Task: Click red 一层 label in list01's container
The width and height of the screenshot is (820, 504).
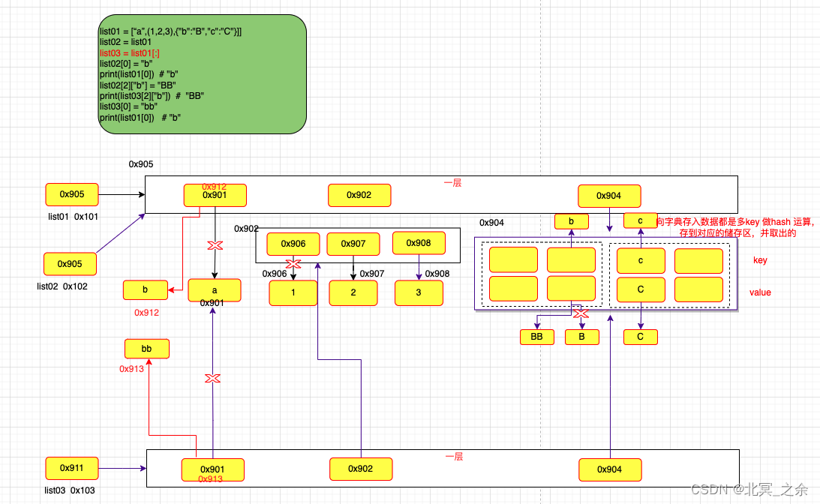Action: tap(453, 183)
